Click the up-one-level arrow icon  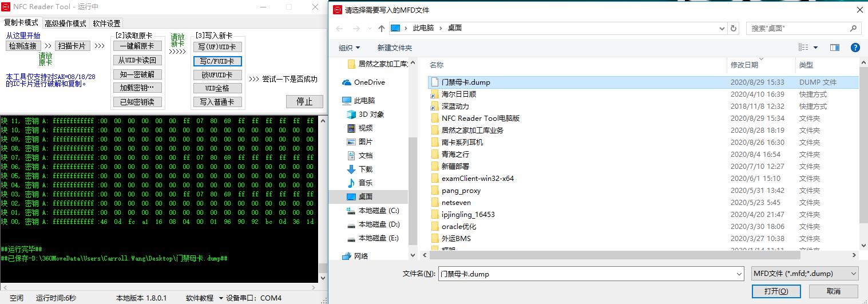[x=382, y=28]
